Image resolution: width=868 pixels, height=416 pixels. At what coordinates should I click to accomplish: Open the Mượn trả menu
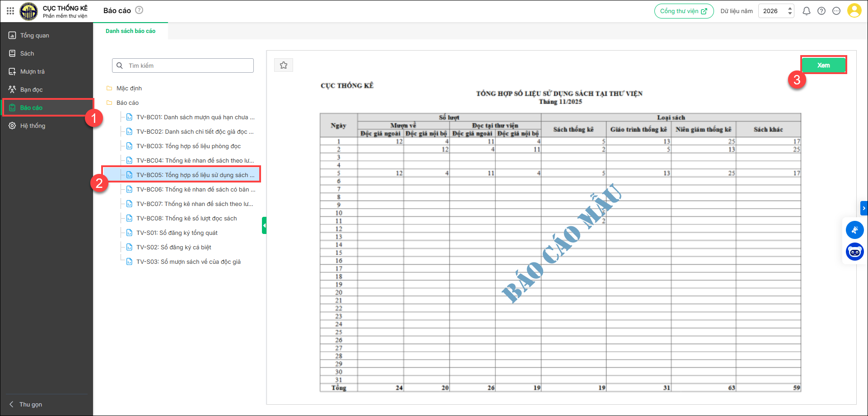pyautogui.click(x=32, y=71)
